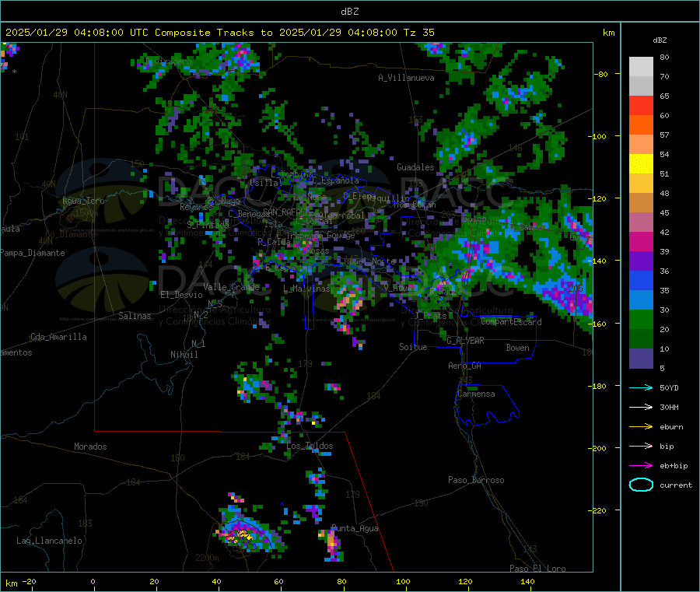Click the 'Bowen' map label

517,348
